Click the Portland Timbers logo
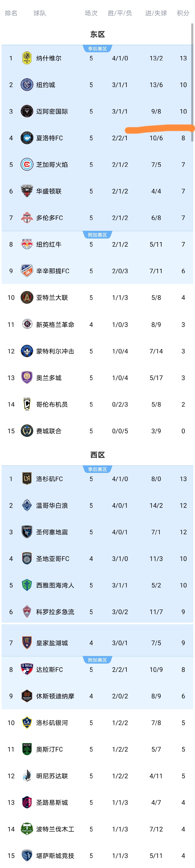 point(27,829)
